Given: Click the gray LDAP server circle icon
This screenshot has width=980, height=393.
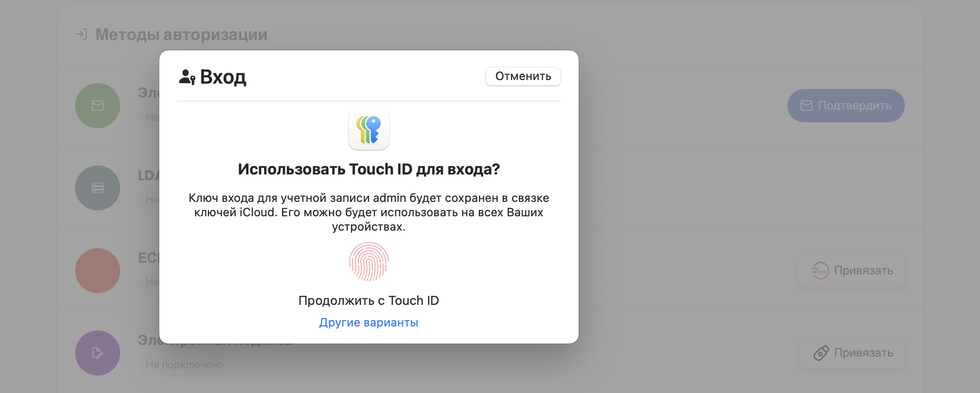Looking at the screenshot, I should (x=98, y=188).
